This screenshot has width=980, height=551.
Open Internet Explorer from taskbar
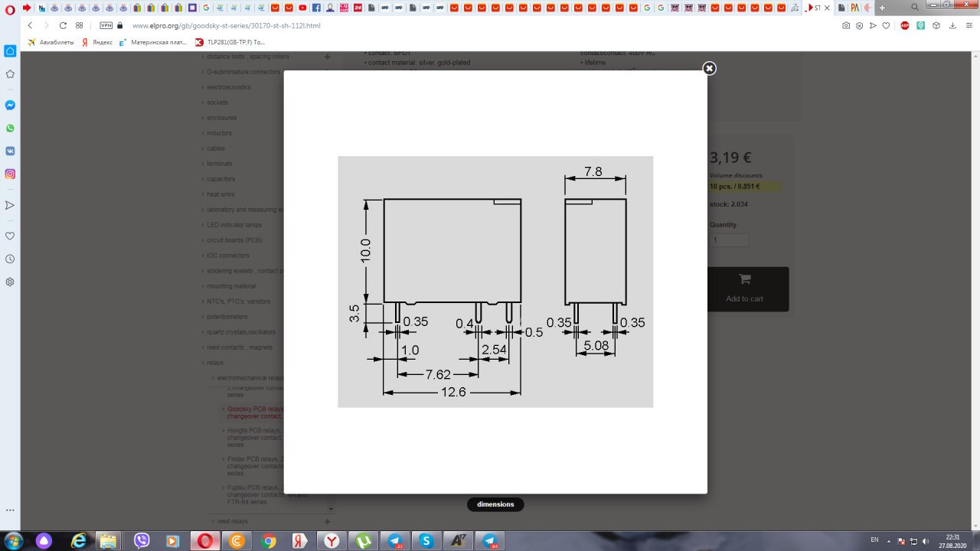(x=78, y=541)
